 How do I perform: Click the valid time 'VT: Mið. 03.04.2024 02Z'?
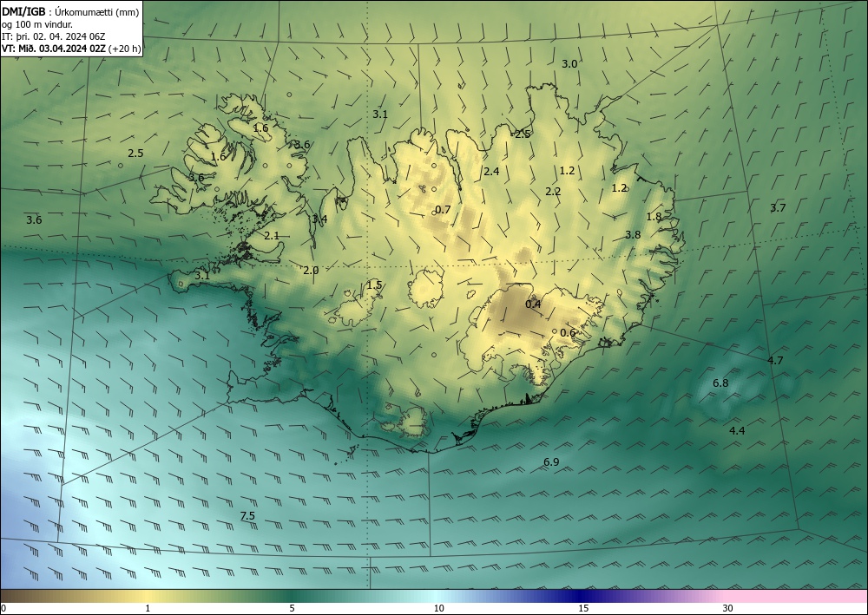pos(55,48)
